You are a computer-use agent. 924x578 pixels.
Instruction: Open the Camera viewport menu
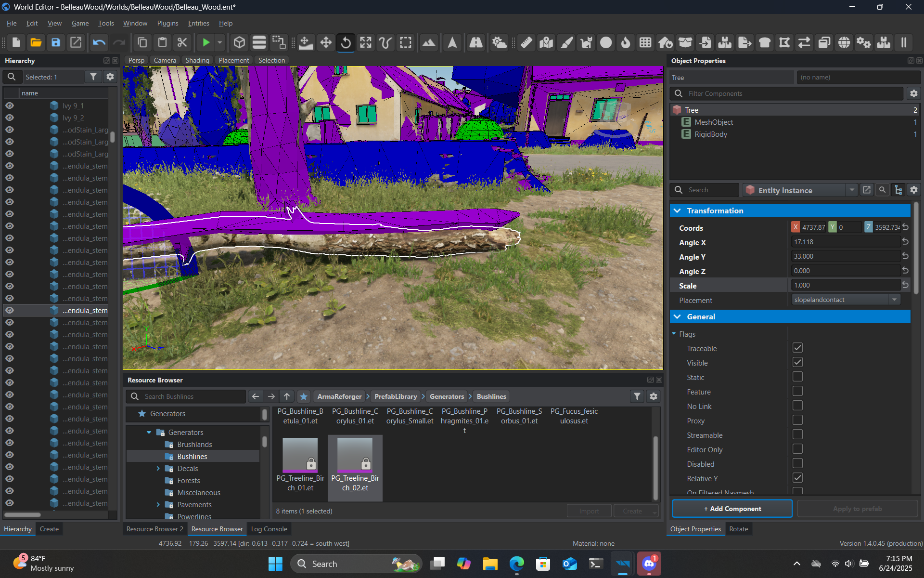pos(165,60)
